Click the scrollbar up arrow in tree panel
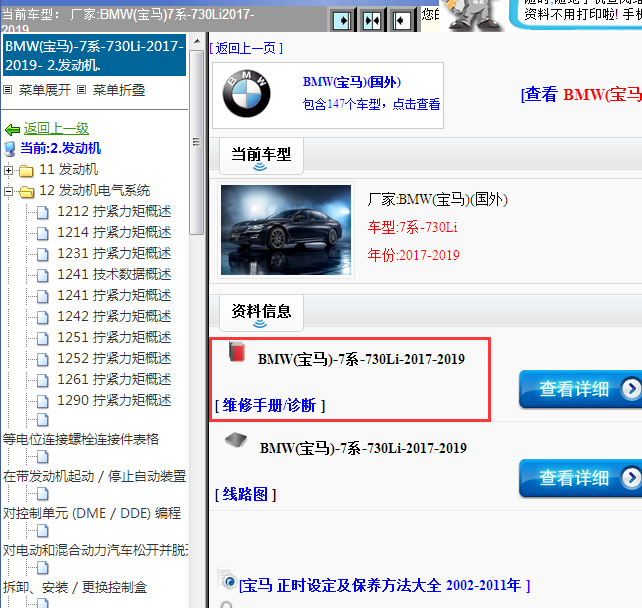 coord(197,41)
